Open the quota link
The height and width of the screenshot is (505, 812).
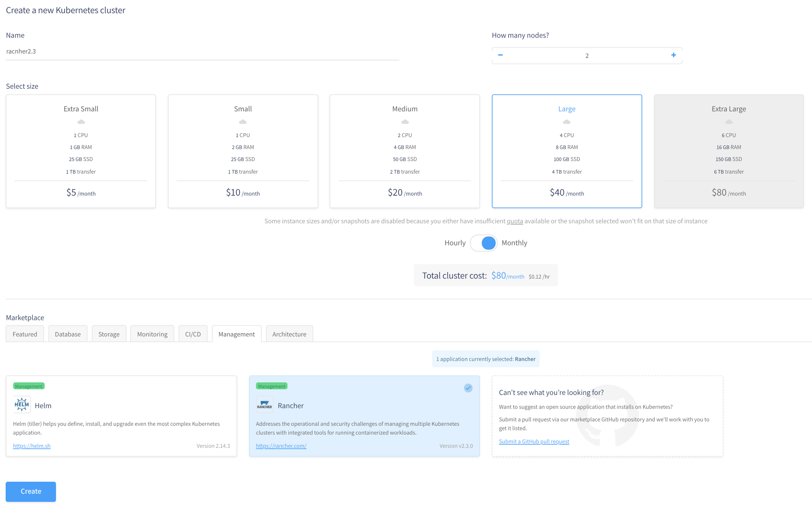(x=515, y=221)
